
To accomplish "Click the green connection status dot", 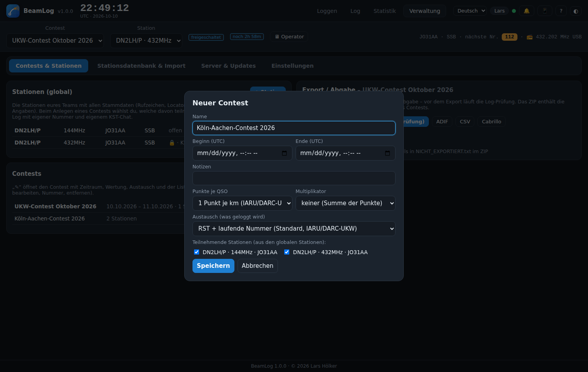I will (x=514, y=11).
